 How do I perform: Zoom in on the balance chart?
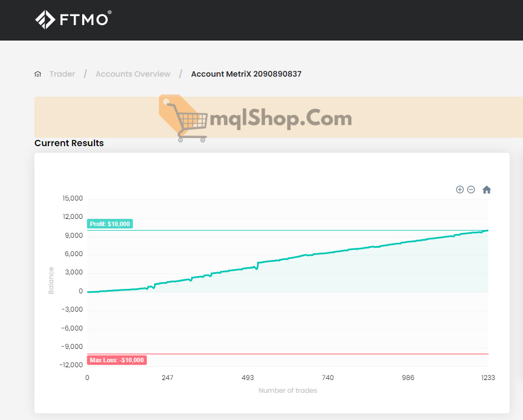pos(460,189)
